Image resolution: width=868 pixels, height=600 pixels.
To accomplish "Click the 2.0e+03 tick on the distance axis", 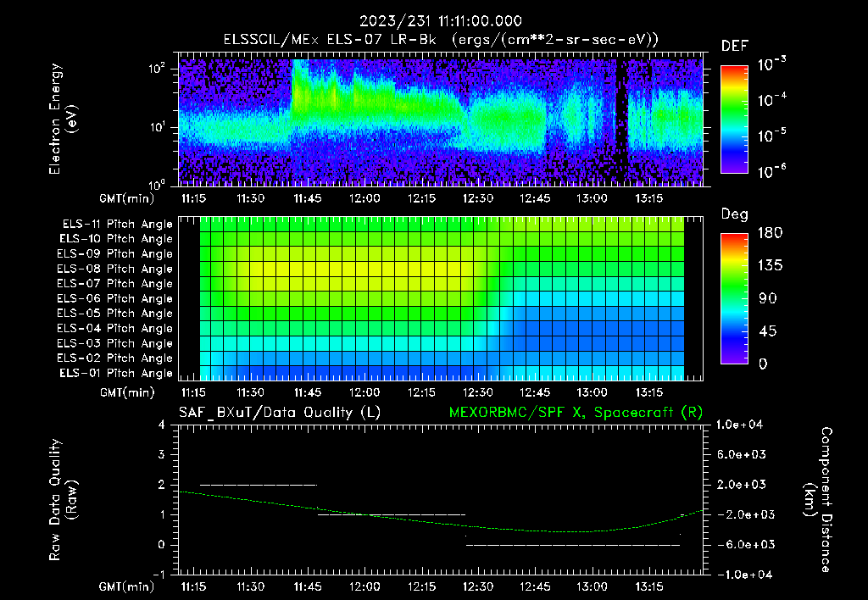I will point(741,485).
